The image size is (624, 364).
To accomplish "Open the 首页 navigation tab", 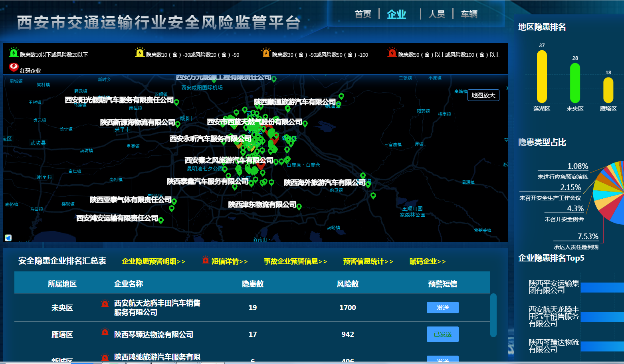I will coord(363,14).
